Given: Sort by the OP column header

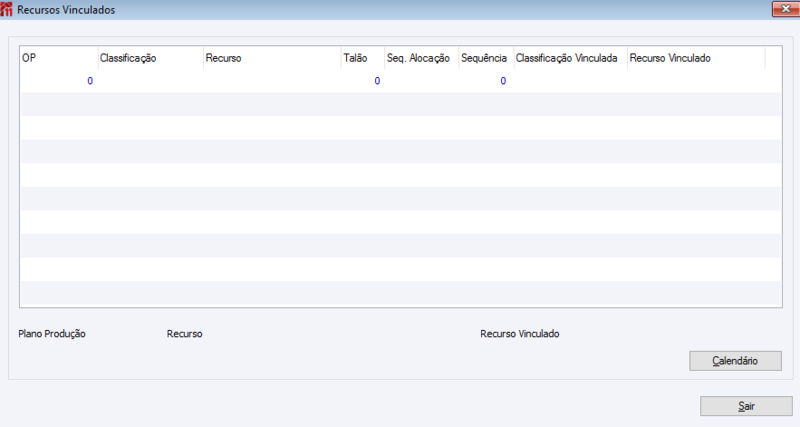Looking at the screenshot, I should coord(59,58).
